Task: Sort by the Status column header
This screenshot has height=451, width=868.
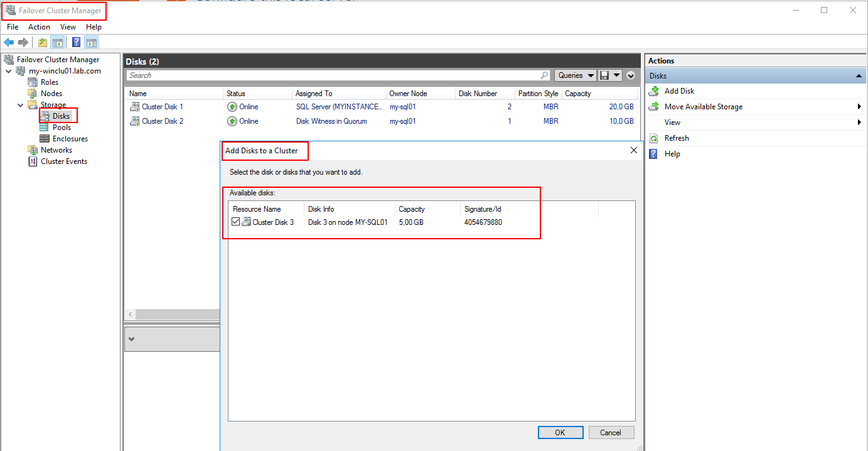Action: tap(258, 94)
